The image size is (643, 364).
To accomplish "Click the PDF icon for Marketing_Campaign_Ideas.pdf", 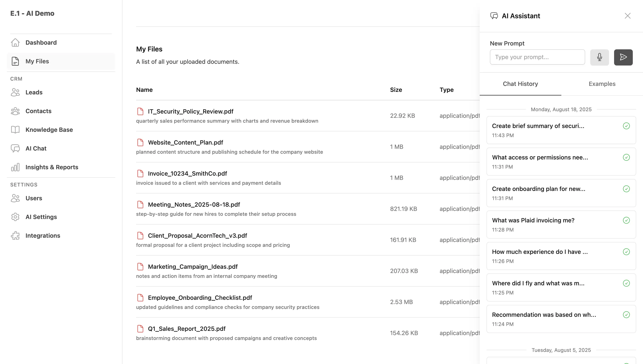I will click(x=140, y=267).
